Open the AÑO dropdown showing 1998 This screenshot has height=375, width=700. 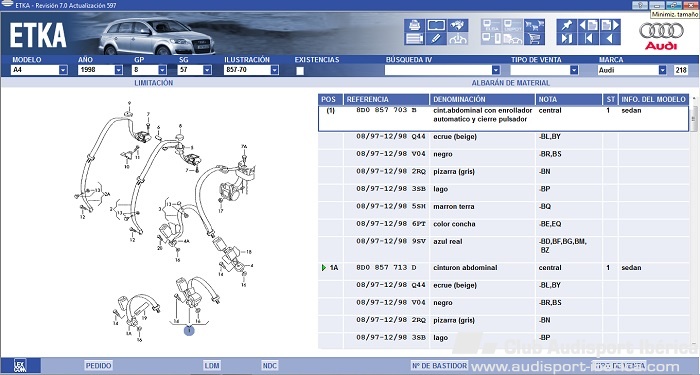(x=100, y=70)
